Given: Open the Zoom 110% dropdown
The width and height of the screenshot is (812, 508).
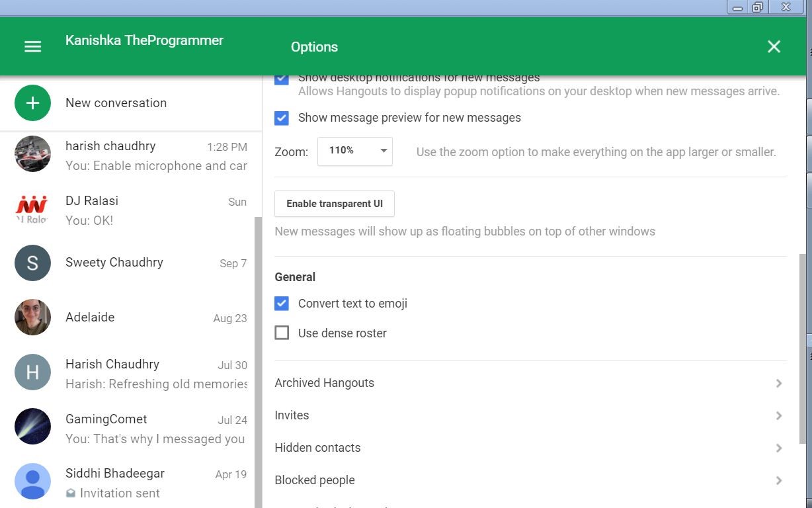Looking at the screenshot, I should (355, 151).
